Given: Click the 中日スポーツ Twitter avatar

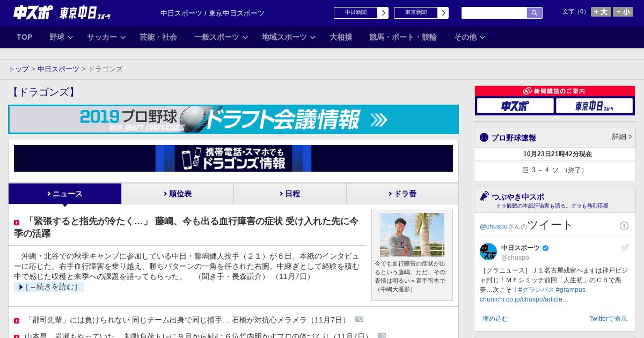Looking at the screenshot, I should tap(488, 252).
